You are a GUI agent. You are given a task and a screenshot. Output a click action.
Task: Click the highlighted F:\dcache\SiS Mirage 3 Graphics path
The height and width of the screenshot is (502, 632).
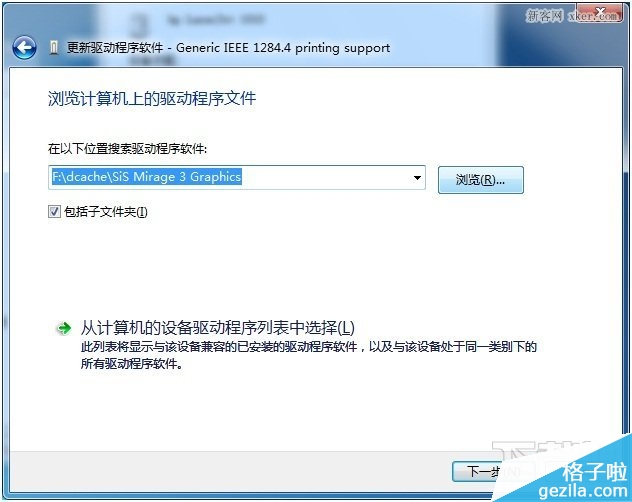(147, 177)
